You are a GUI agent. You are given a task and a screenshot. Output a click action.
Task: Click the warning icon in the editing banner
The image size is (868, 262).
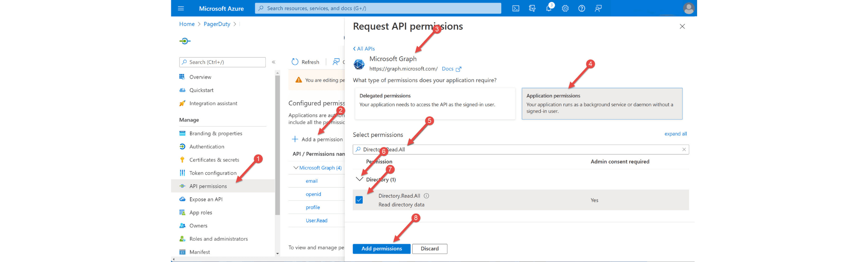coord(299,80)
